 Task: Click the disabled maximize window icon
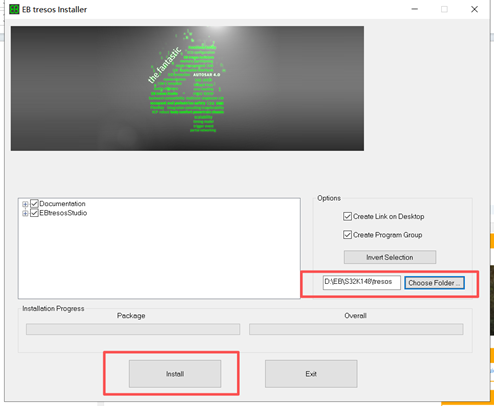pos(444,9)
